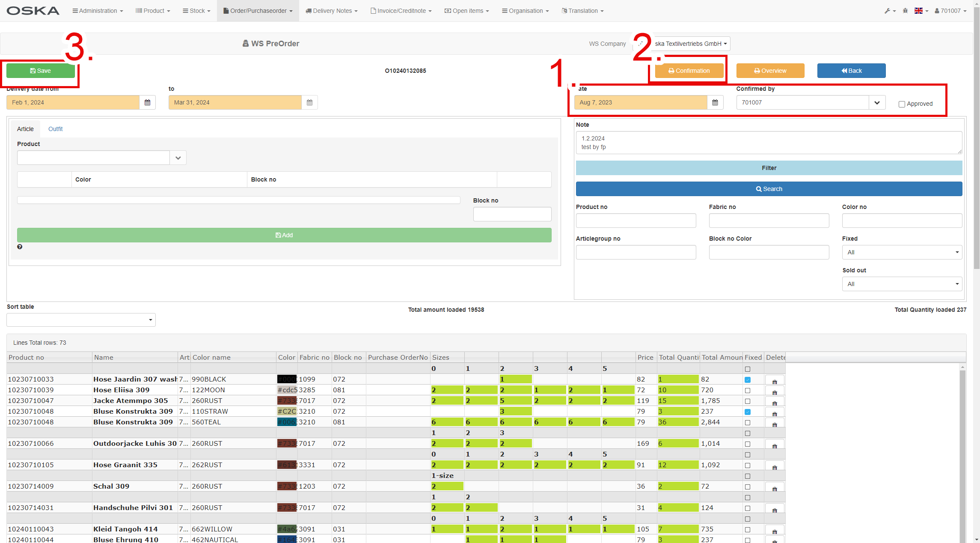Click into the Fabric no filter field

[769, 221]
